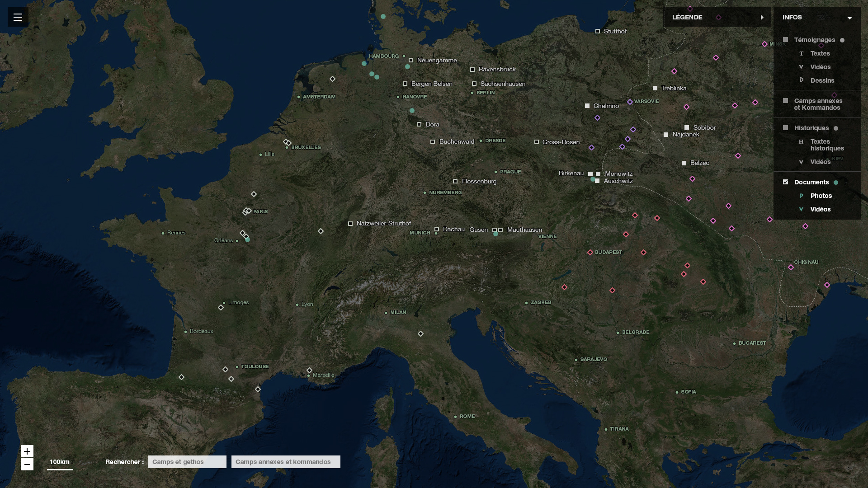Click the Sobibor camp marker
This screenshot has width=868, height=488.
point(687,127)
